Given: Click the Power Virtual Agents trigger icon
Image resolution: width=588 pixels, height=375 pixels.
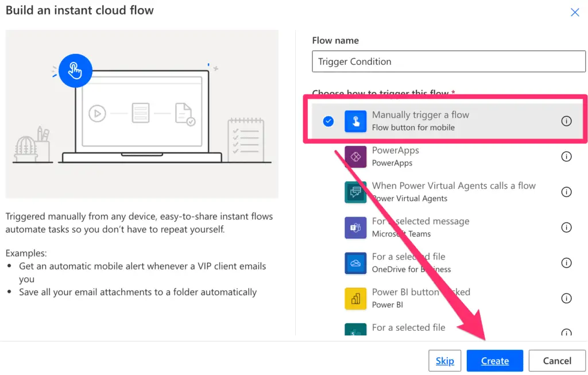Looking at the screenshot, I should coord(355,192).
